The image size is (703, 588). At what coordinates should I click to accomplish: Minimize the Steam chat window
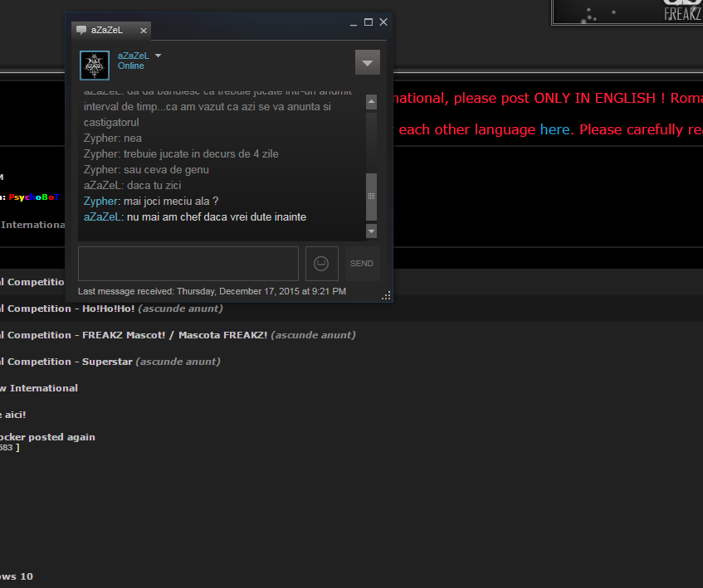pos(354,22)
